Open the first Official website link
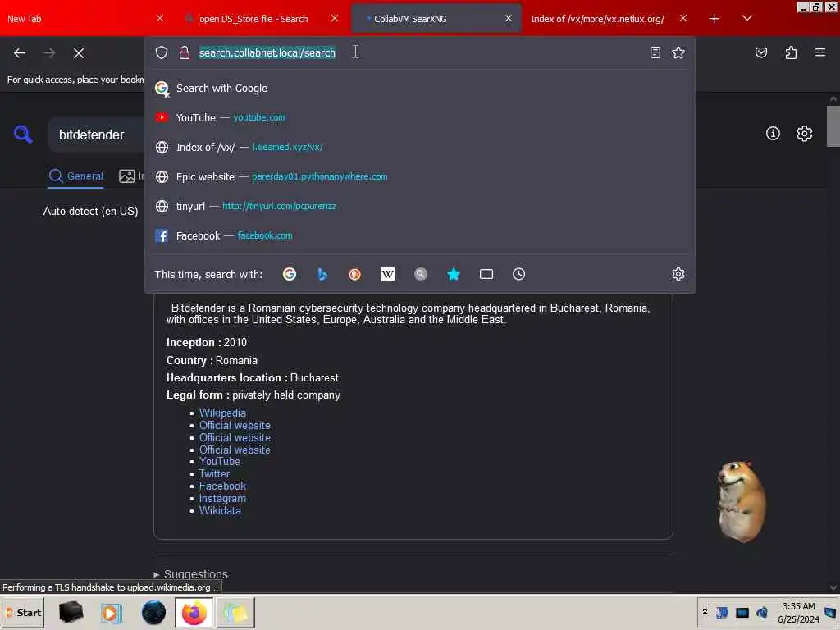 click(x=235, y=426)
